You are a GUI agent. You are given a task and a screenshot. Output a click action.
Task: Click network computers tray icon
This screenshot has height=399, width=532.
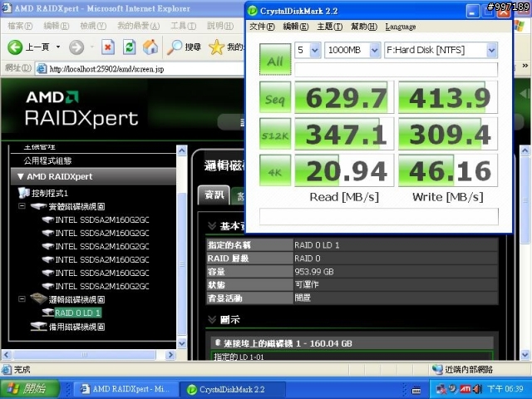441,389
